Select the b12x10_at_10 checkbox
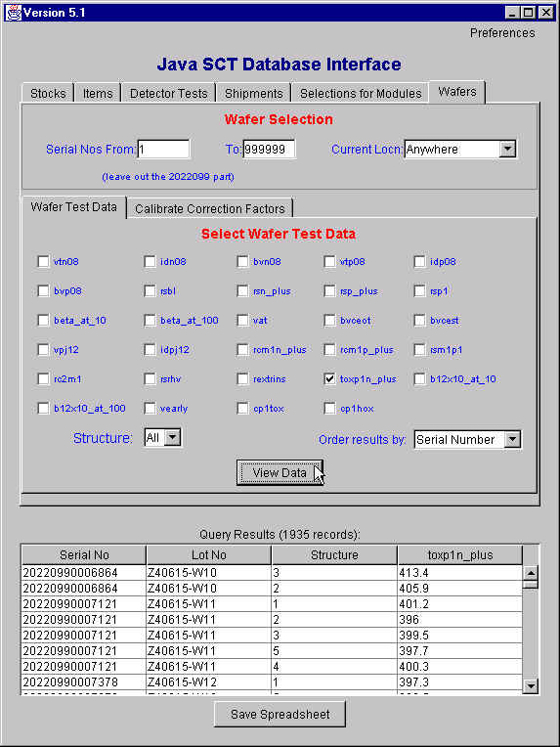 (419, 379)
